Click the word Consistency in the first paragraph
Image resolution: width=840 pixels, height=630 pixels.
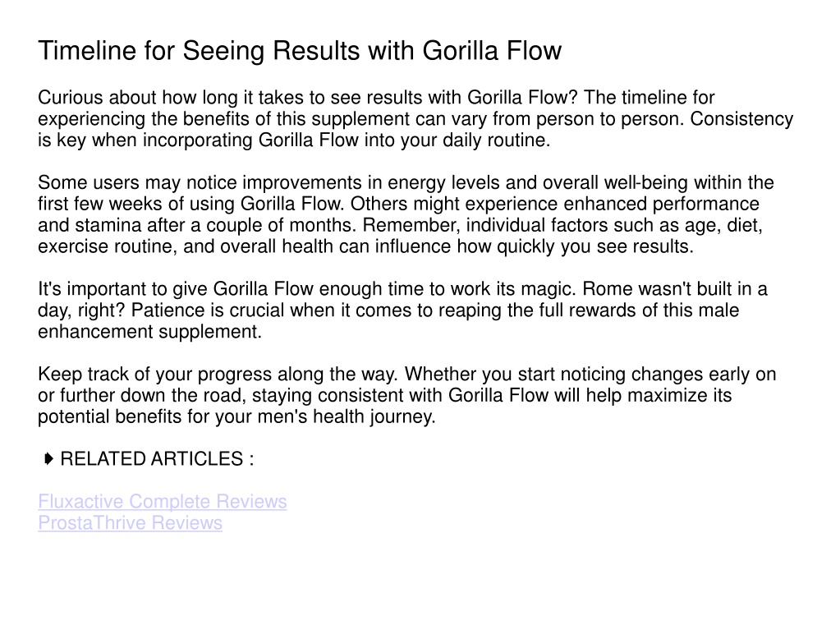[x=741, y=119]
